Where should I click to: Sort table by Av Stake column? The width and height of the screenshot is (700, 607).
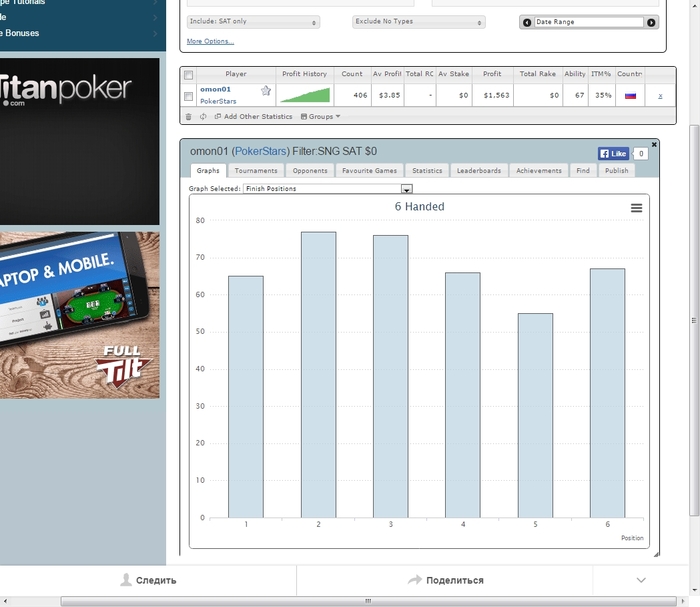454,74
